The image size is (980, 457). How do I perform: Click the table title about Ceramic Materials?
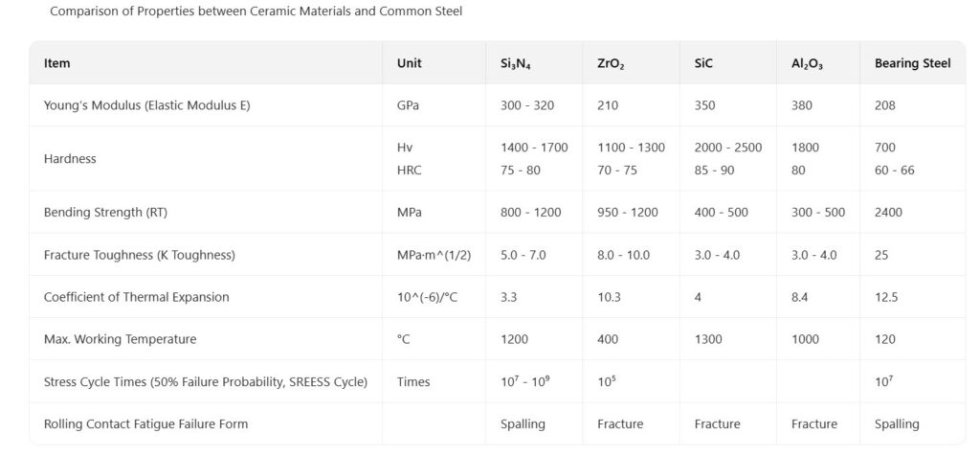coord(256,11)
